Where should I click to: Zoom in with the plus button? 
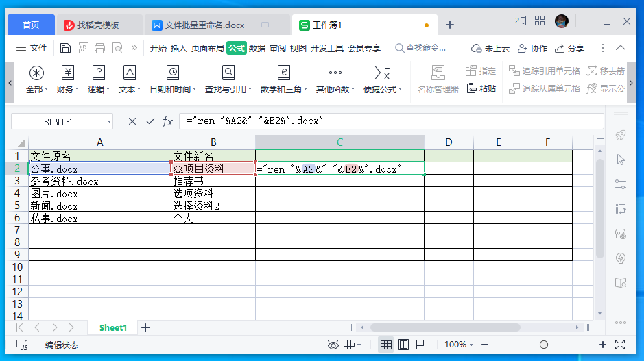tap(603, 345)
